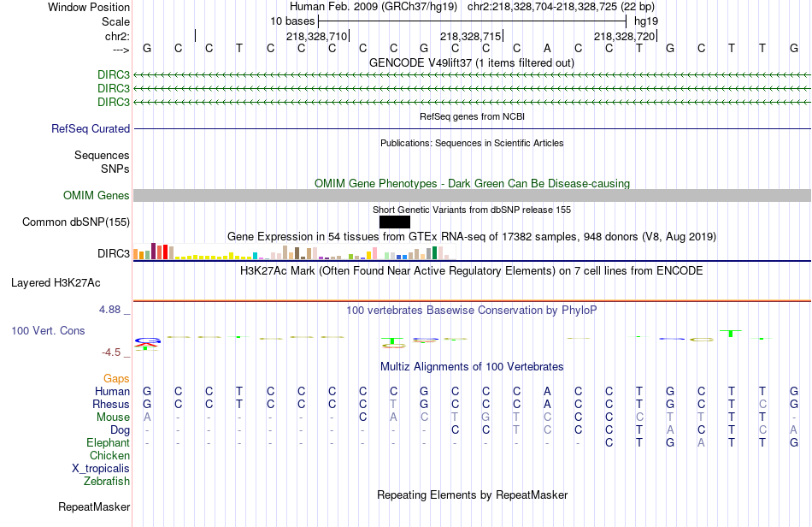Click the 10 bases scale text
The image size is (812, 527).
coord(292,21)
